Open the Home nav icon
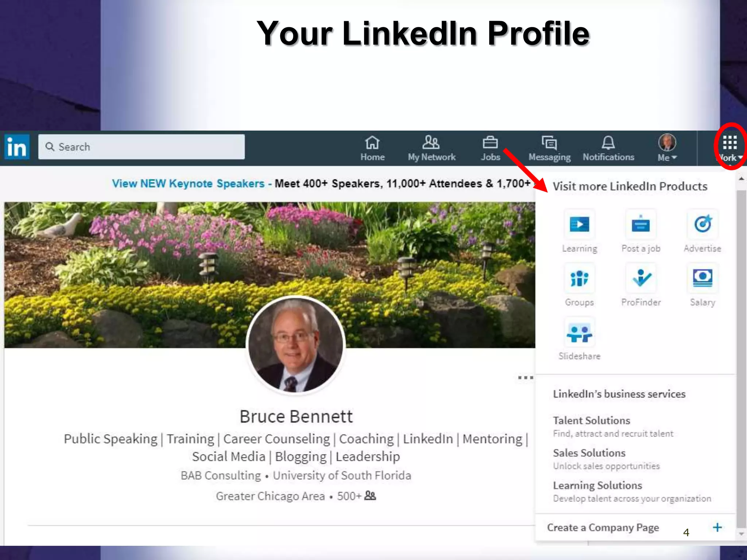This screenshot has width=747, height=560. pyautogui.click(x=372, y=148)
